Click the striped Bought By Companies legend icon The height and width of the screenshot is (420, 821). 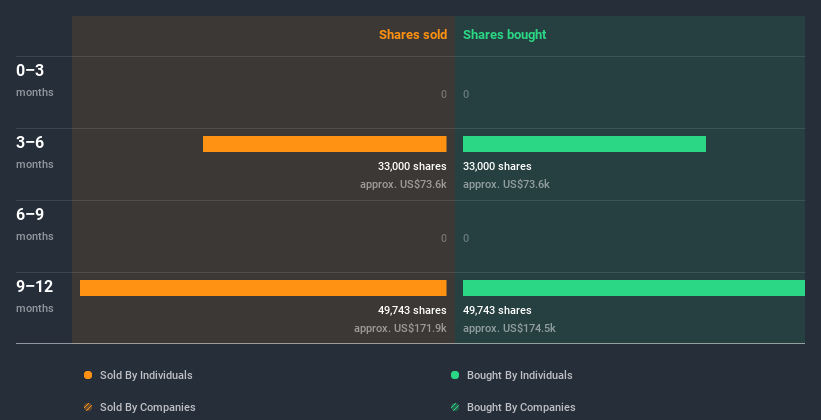(x=455, y=407)
